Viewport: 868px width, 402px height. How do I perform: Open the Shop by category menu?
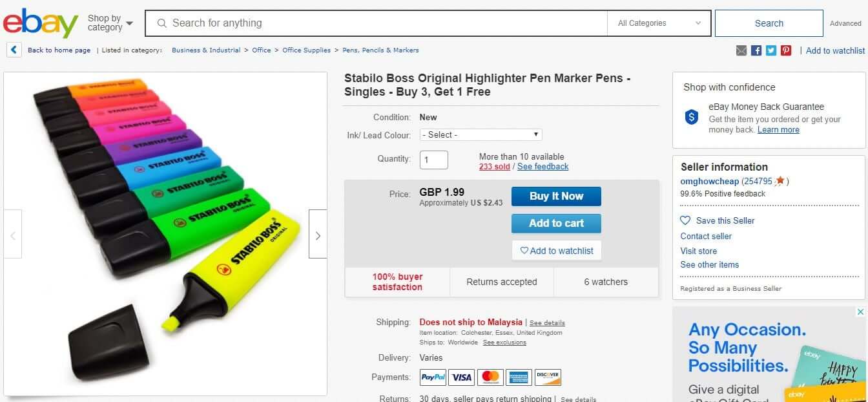(110, 23)
